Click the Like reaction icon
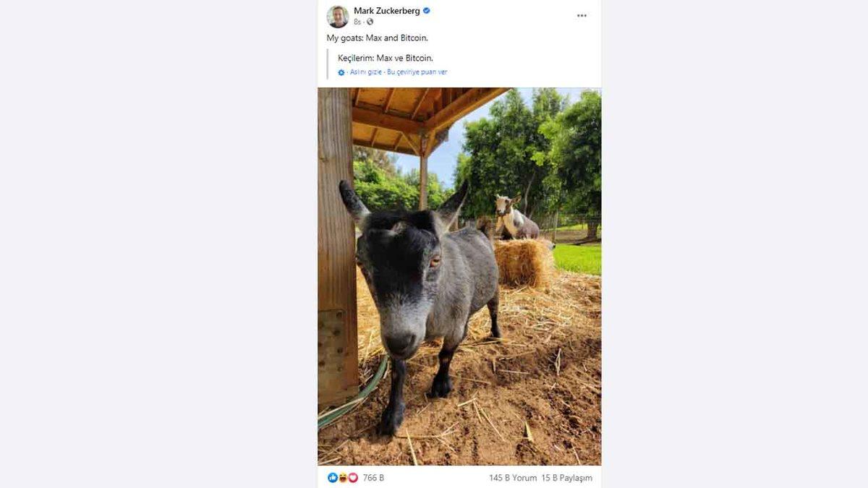 point(332,477)
